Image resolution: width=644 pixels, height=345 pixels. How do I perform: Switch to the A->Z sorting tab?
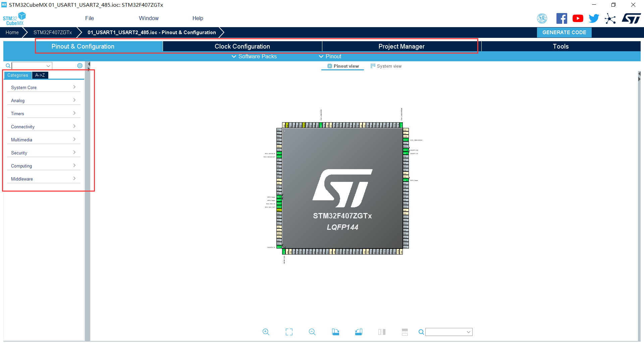tap(40, 75)
